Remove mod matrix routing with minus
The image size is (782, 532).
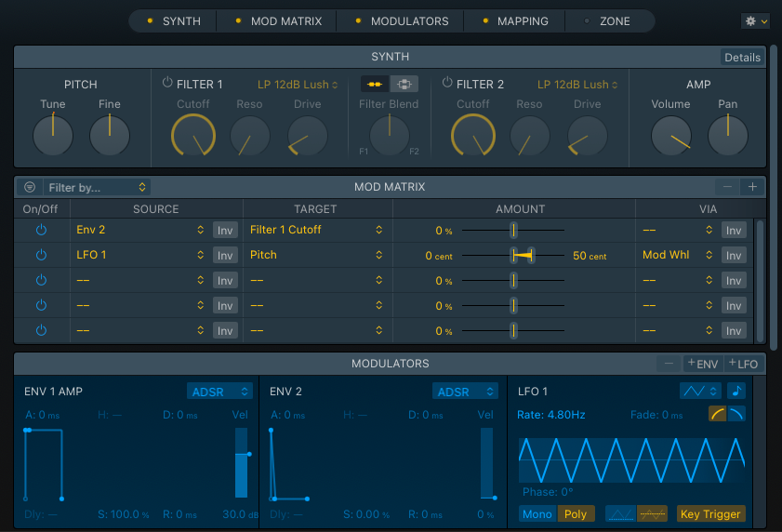(728, 187)
